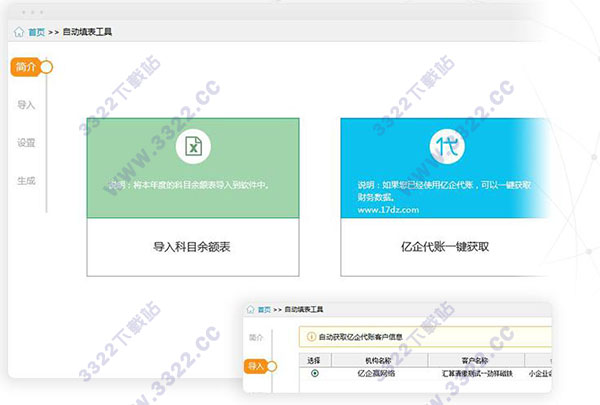The width and height of the screenshot is (600, 405).
Task: Select the orange 导入 step in lower window
Action: (255, 366)
